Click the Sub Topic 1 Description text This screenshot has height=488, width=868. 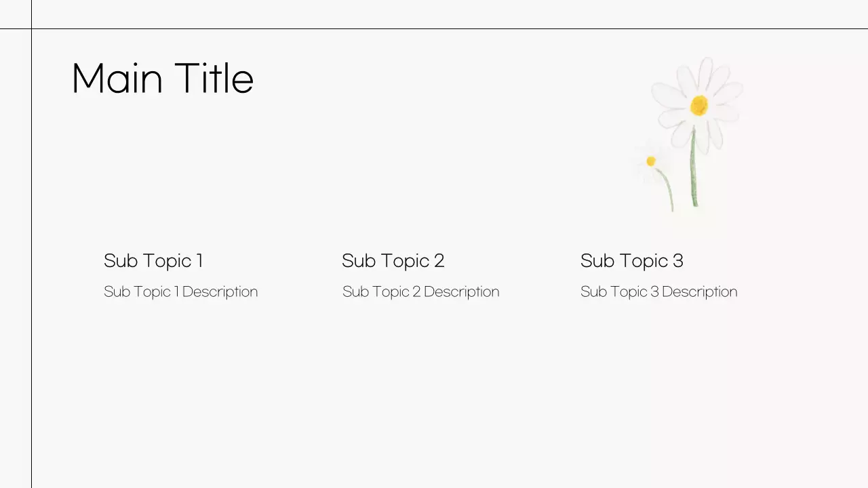(x=180, y=292)
